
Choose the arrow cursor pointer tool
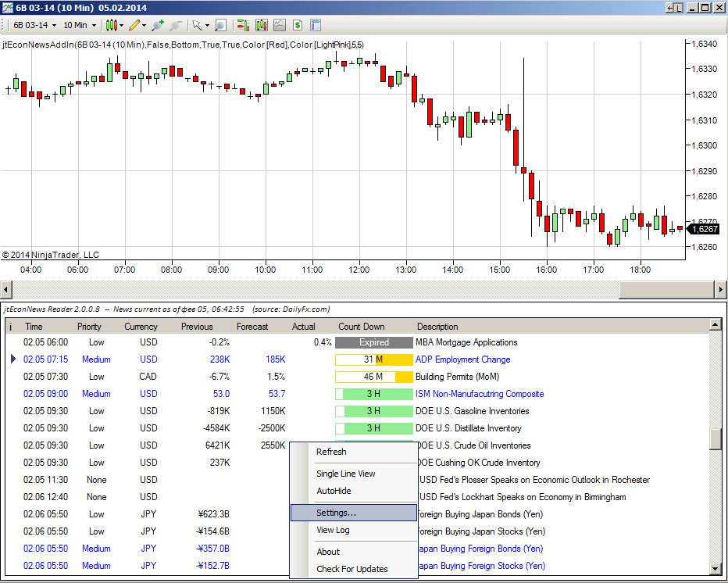pyautogui.click(x=198, y=25)
